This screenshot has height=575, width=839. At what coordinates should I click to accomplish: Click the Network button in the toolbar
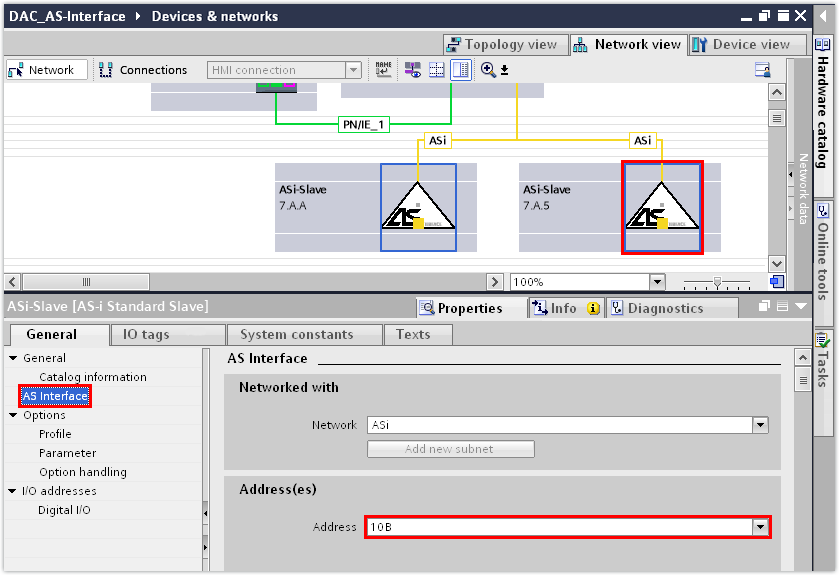coord(43,70)
